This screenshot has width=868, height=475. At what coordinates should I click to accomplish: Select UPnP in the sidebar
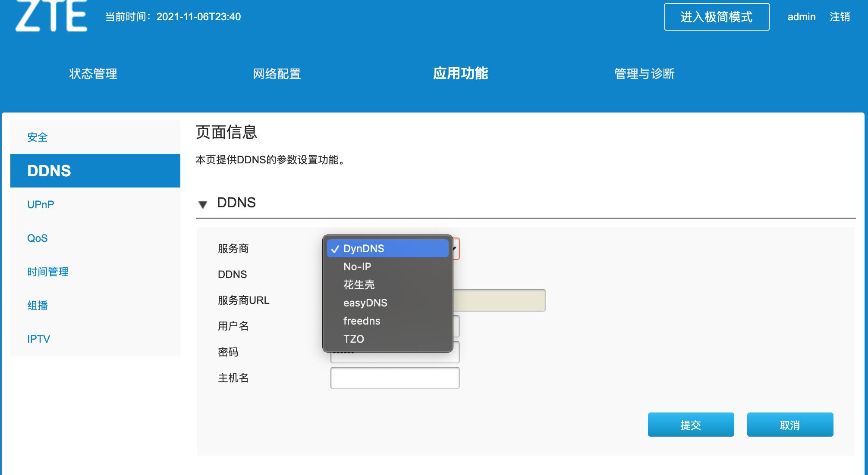point(40,204)
